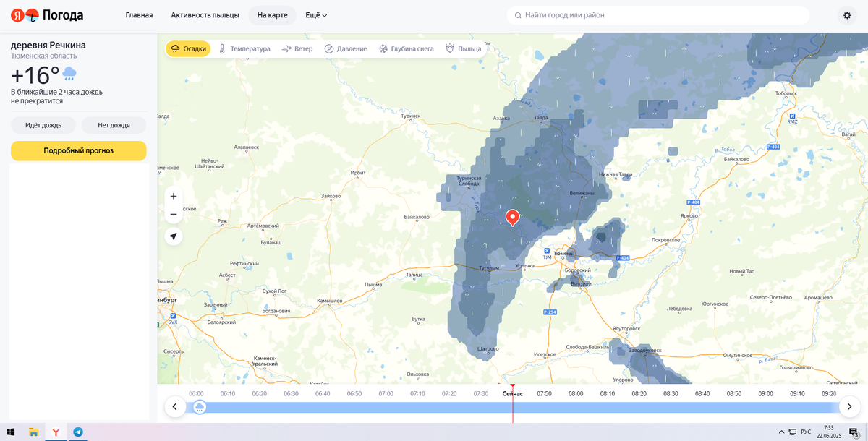
Task: Expand the Ещё menu dropdown
Action: (316, 15)
